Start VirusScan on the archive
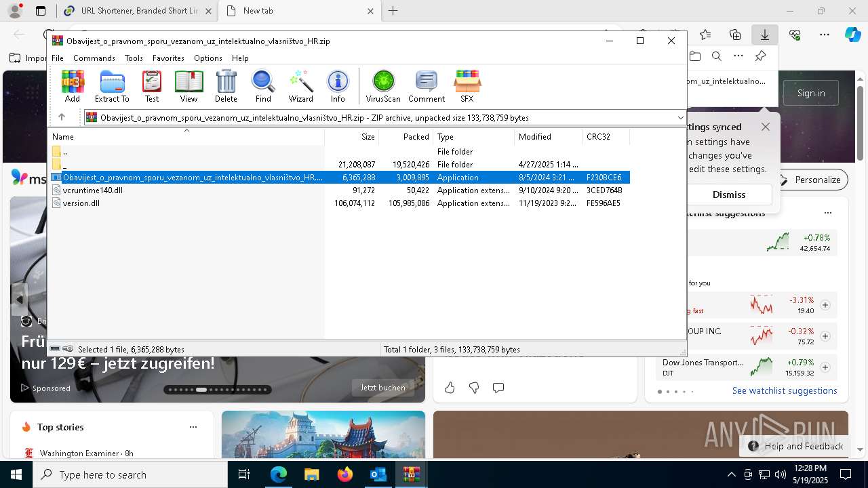 (383, 86)
